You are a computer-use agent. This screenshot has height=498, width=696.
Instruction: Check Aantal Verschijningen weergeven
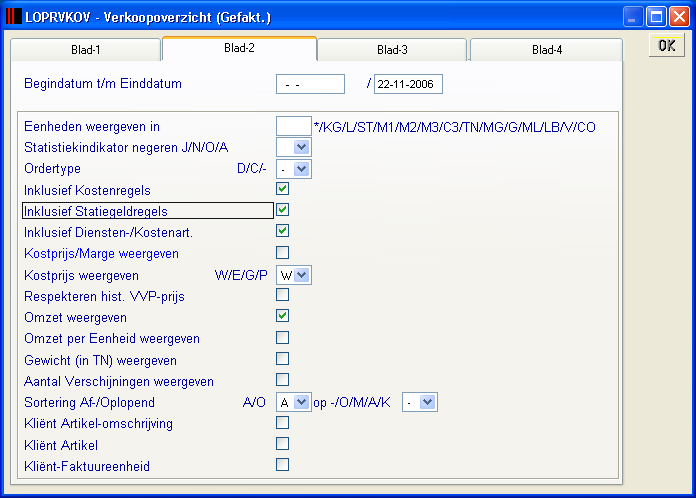(x=282, y=379)
